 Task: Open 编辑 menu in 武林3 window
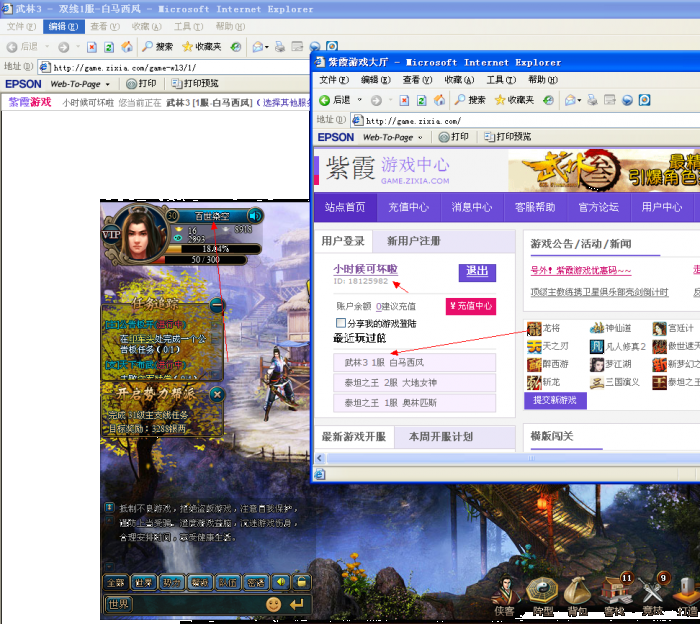pyautogui.click(x=63, y=27)
